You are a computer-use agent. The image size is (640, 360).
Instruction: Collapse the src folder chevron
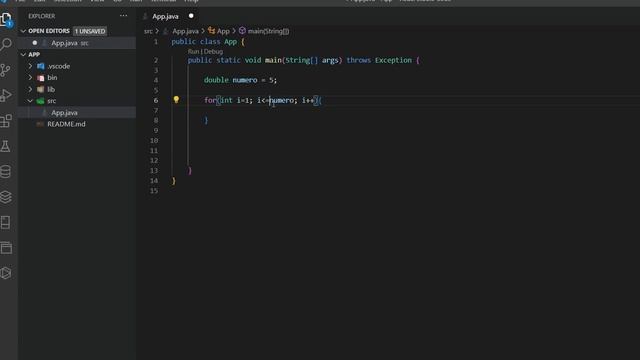30,101
